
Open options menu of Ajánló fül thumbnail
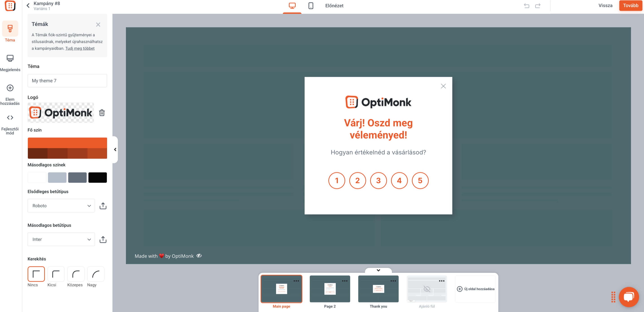click(442, 281)
